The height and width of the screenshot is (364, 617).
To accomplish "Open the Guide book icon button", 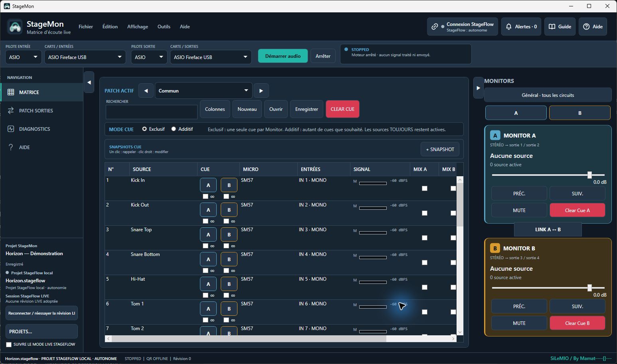I will pos(552,27).
